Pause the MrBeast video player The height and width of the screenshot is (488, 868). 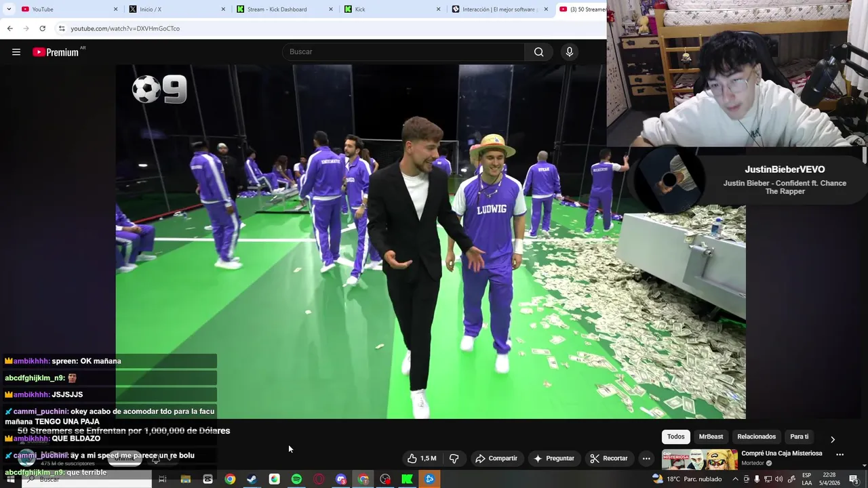pyautogui.click(x=431, y=242)
